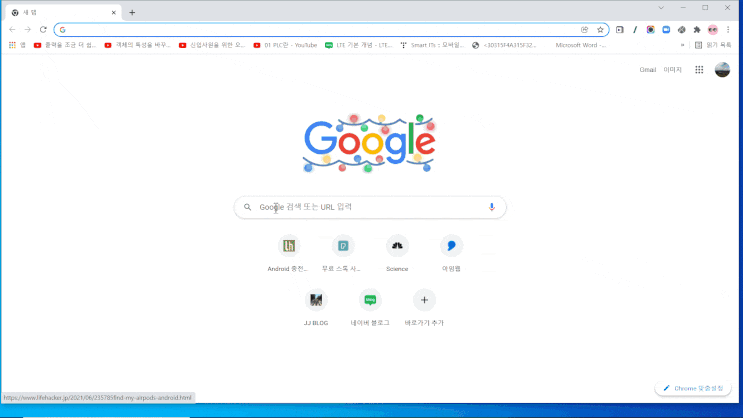743x418 pixels.
Task: Add a shortcut with 바로가기 추가
Action: pos(424,308)
